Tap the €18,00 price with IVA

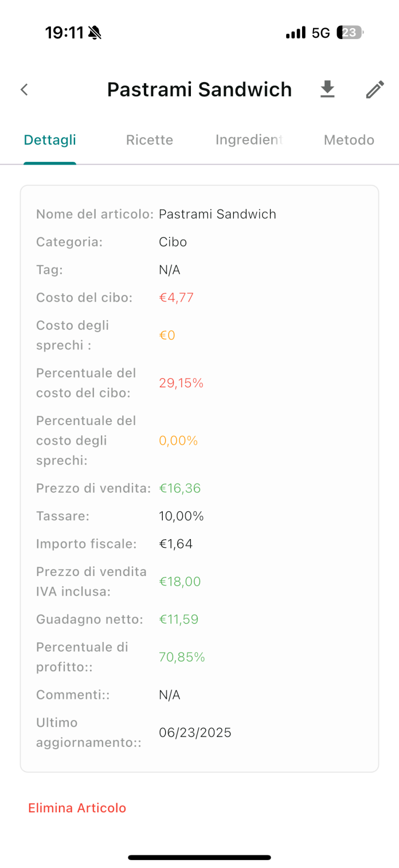tap(180, 582)
